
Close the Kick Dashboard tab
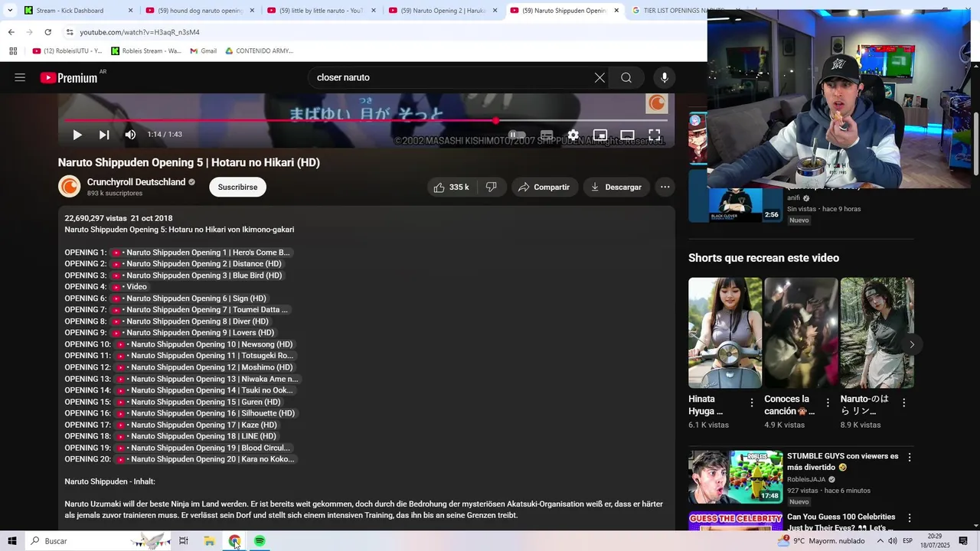tap(130, 11)
